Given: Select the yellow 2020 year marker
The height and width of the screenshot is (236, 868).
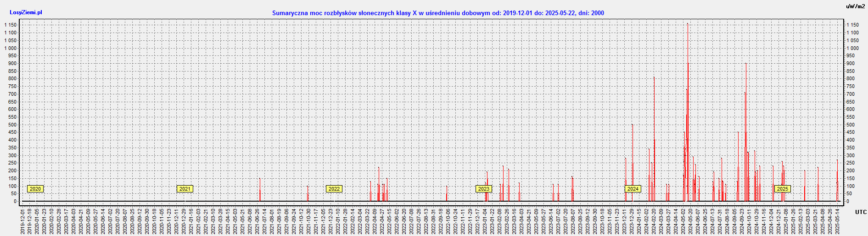Looking at the screenshot, I should (35, 189).
